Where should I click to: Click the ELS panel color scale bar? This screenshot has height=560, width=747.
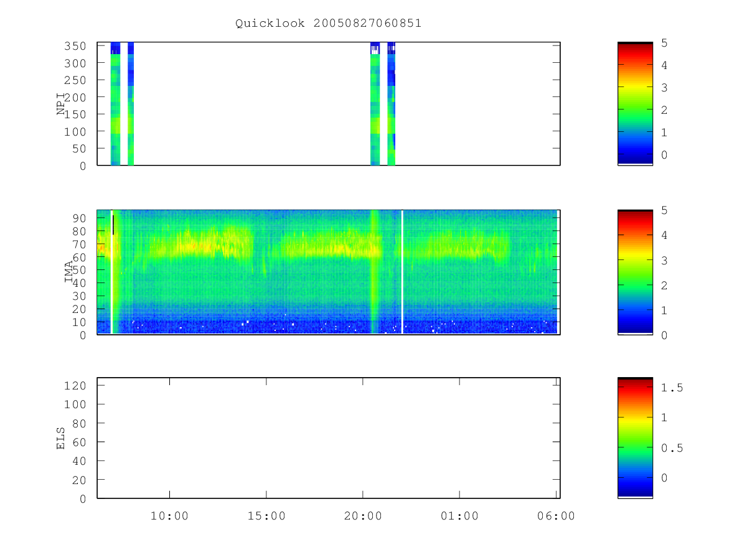[x=635, y=437]
